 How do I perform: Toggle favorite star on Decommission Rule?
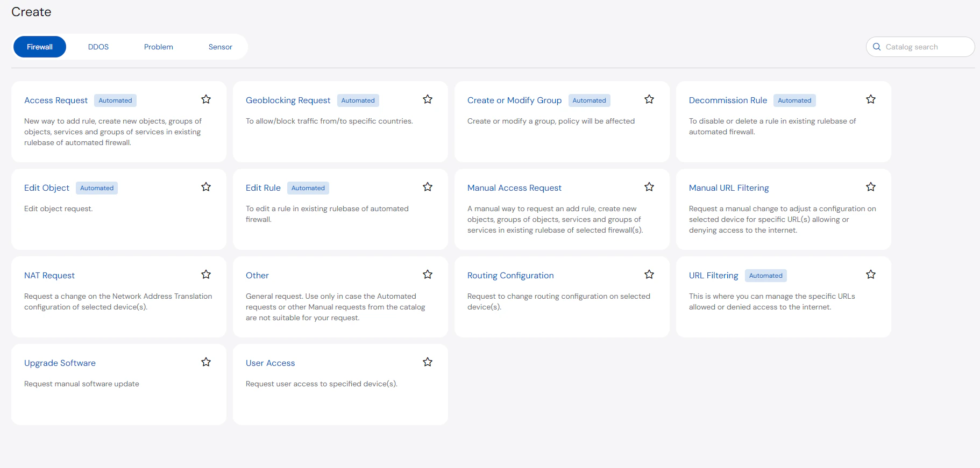(871, 99)
